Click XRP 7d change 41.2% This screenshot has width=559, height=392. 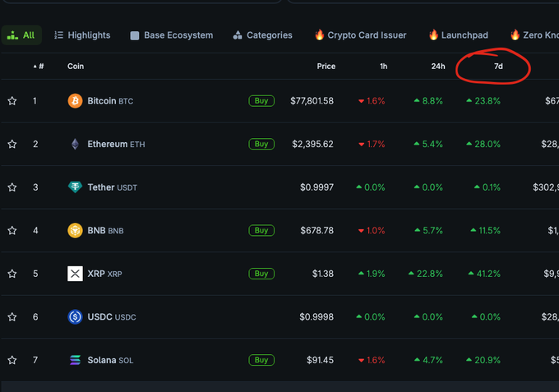[484, 274]
